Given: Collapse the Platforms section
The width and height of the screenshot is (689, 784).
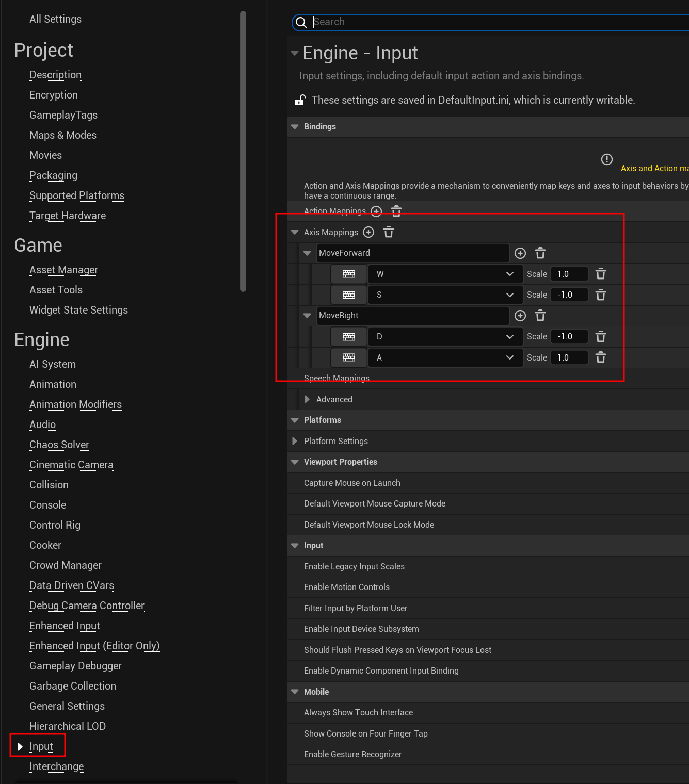Looking at the screenshot, I should [295, 420].
